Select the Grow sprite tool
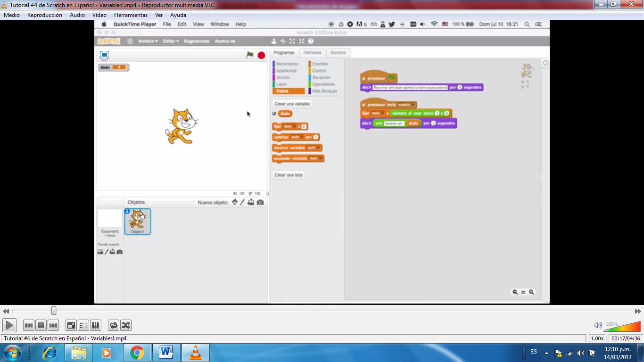The width and height of the screenshot is (644, 362). pyautogui.click(x=292, y=41)
